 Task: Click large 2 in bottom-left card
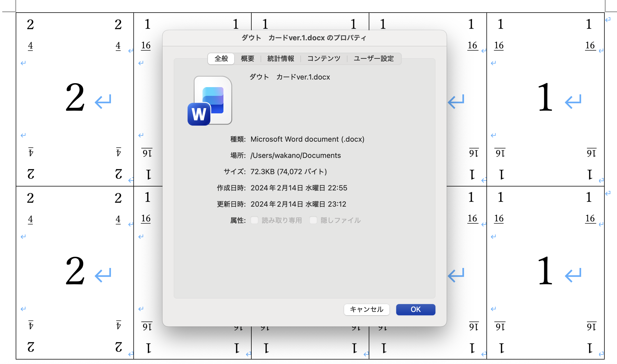coord(75,271)
